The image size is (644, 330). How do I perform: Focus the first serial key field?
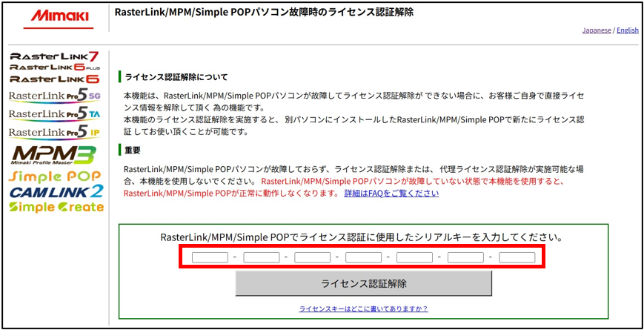pos(210,257)
